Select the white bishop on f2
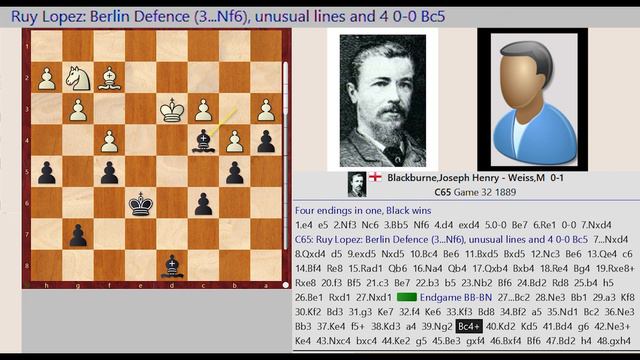 click(x=109, y=78)
